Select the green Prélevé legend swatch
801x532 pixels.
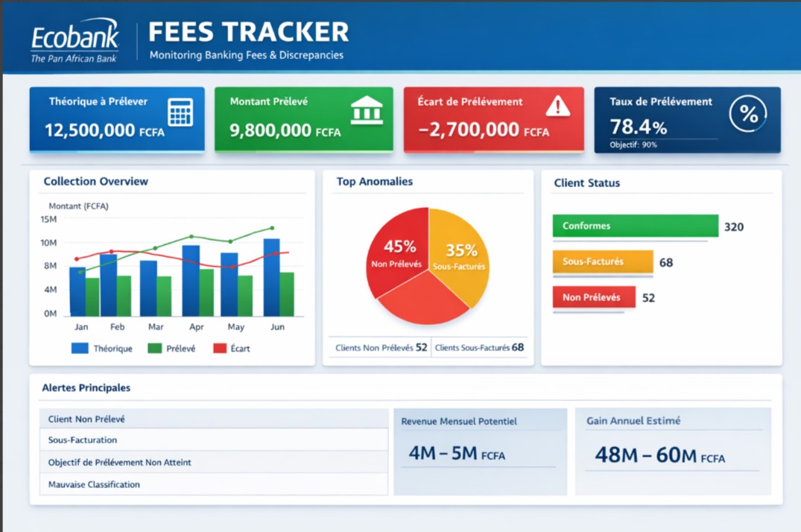pyautogui.click(x=154, y=349)
